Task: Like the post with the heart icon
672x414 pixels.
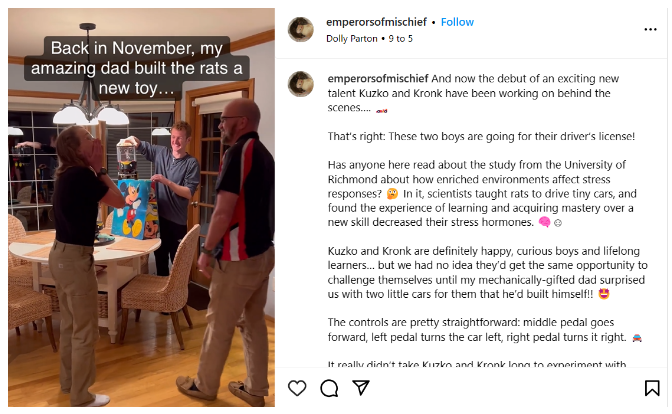Action: click(x=297, y=387)
